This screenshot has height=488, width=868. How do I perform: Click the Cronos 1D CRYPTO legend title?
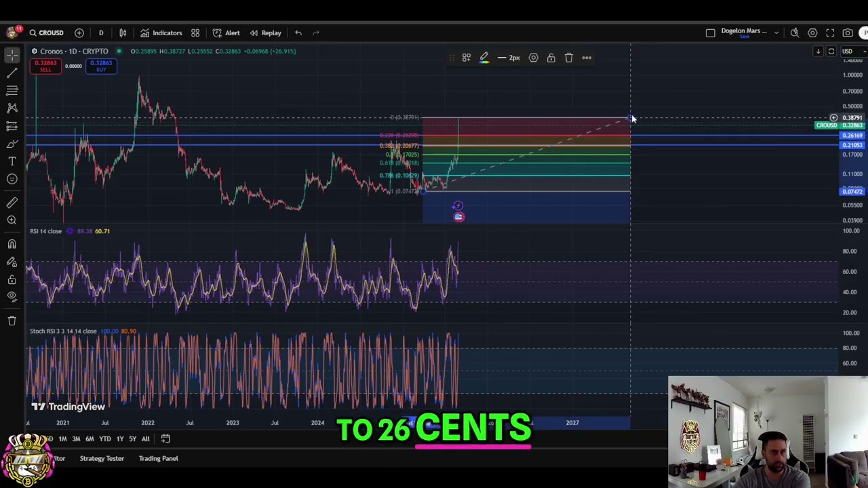tap(73, 51)
